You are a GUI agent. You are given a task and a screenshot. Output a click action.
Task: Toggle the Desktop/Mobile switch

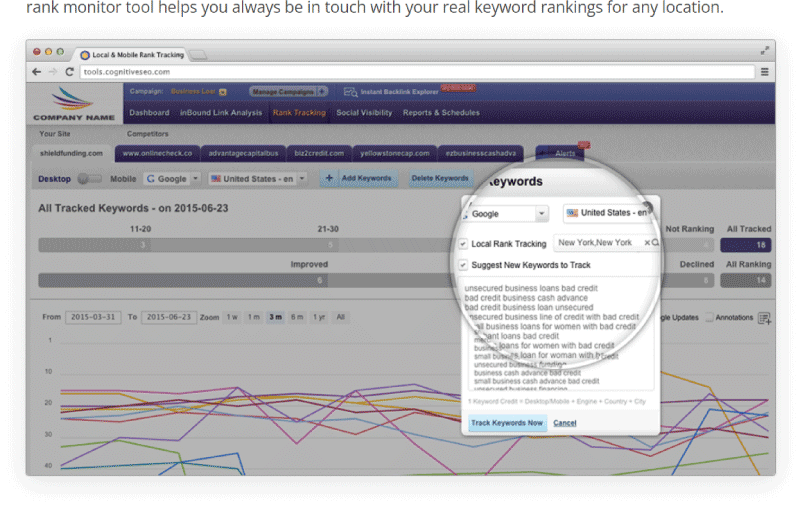90,179
